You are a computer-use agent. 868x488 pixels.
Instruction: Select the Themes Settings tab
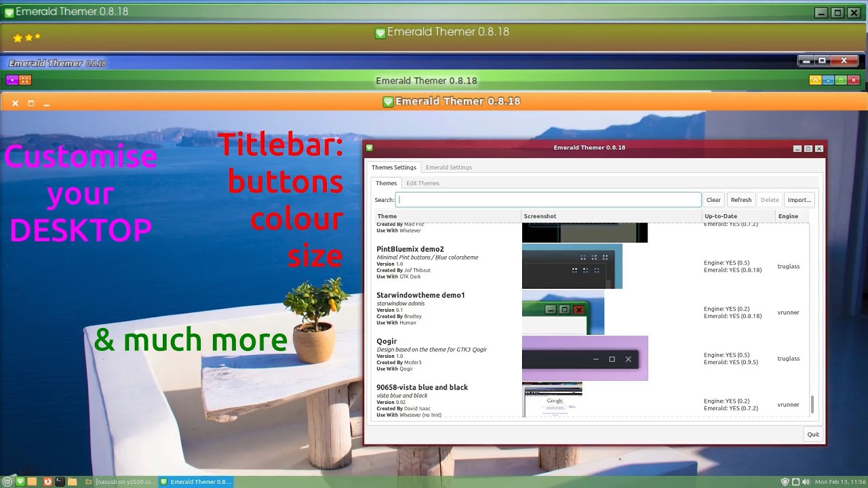click(394, 167)
